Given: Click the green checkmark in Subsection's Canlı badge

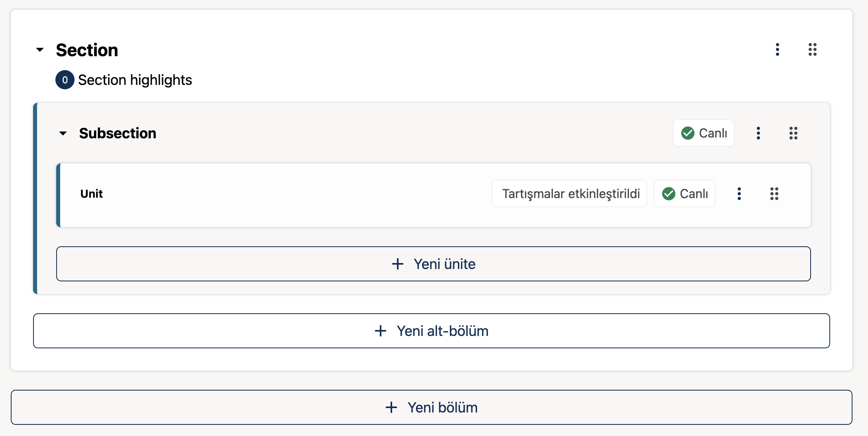Looking at the screenshot, I should coord(687,133).
